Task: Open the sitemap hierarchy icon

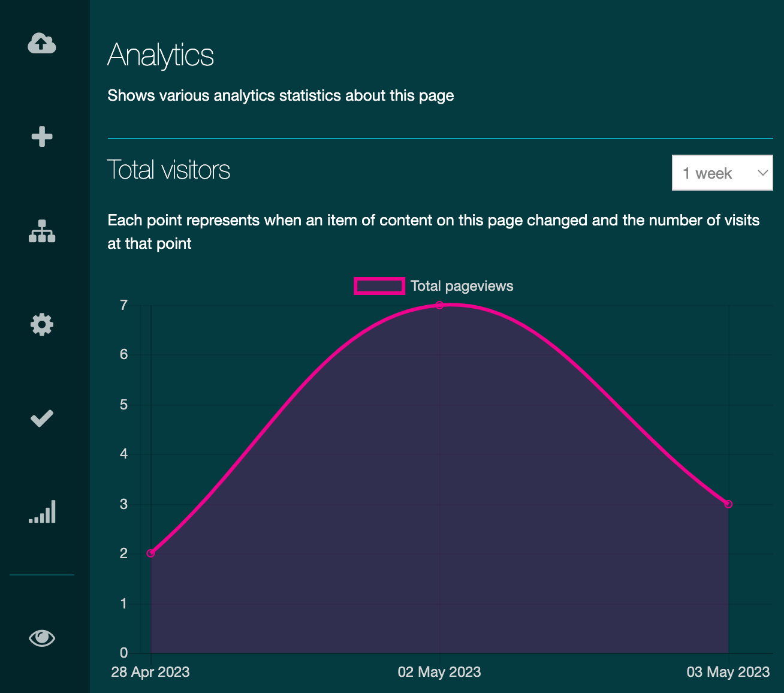Action: (x=42, y=231)
